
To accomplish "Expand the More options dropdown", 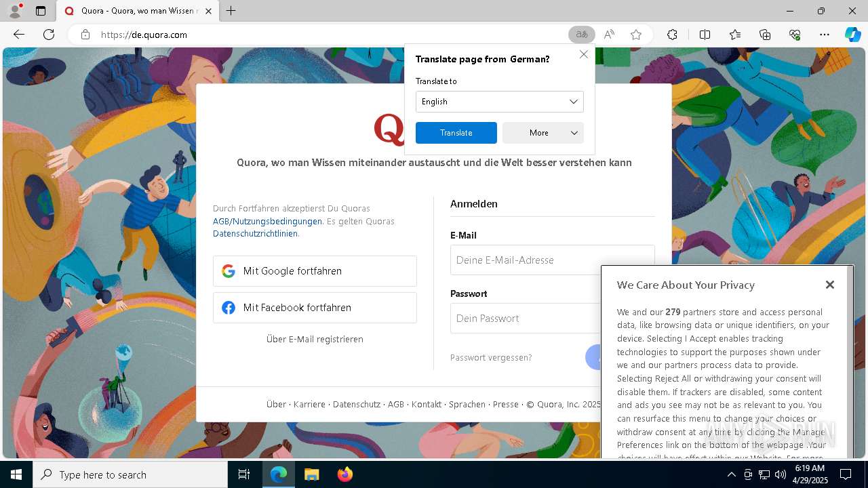I will tap(543, 133).
